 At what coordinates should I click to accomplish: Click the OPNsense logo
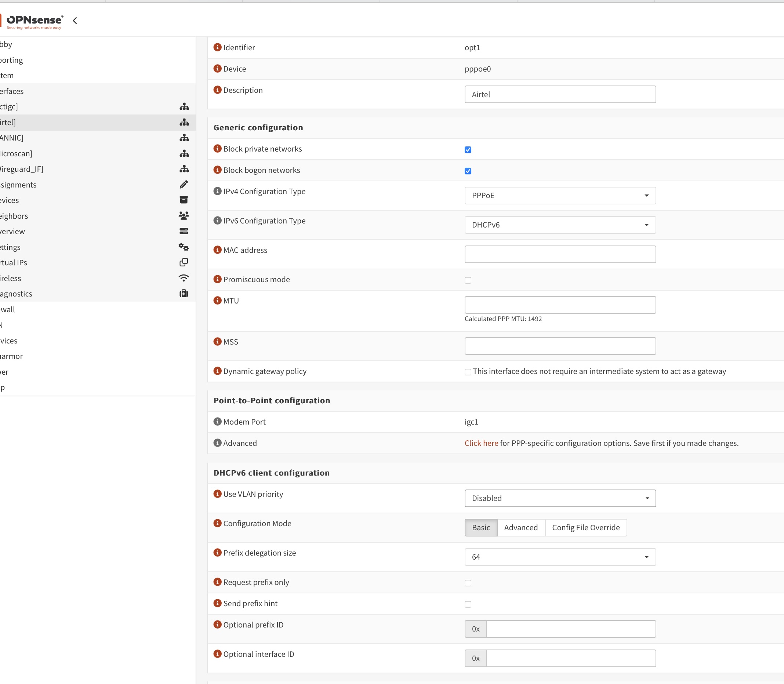(32, 22)
